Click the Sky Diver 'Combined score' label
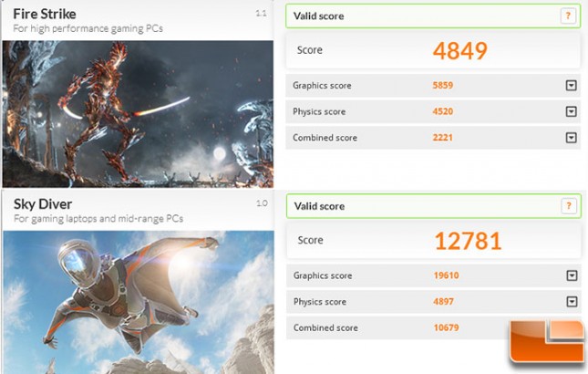The width and height of the screenshot is (588, 374). pyautogui.click(x=325, y=327)
